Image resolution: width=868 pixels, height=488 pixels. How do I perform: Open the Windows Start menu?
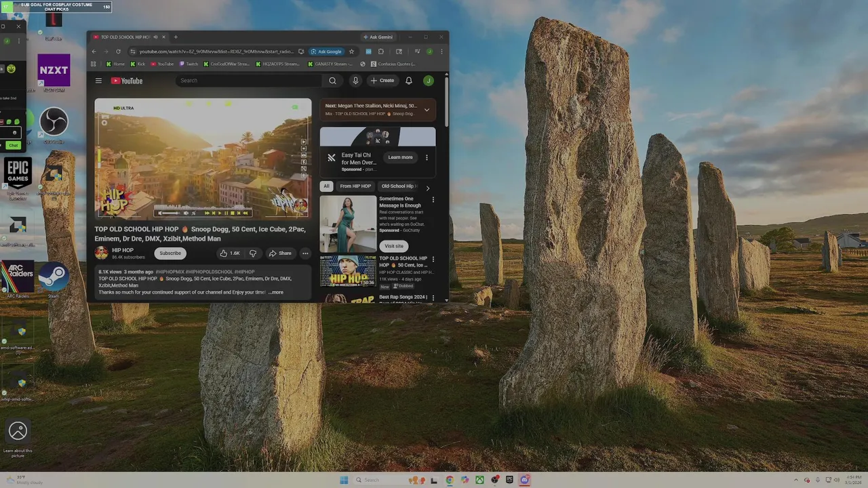(344, 480)
